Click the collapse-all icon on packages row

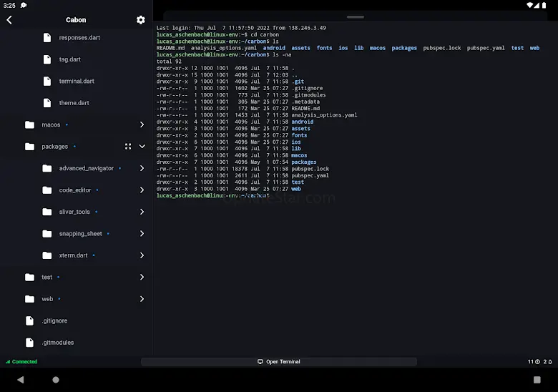pyautogui.click(x=128, y=147)
